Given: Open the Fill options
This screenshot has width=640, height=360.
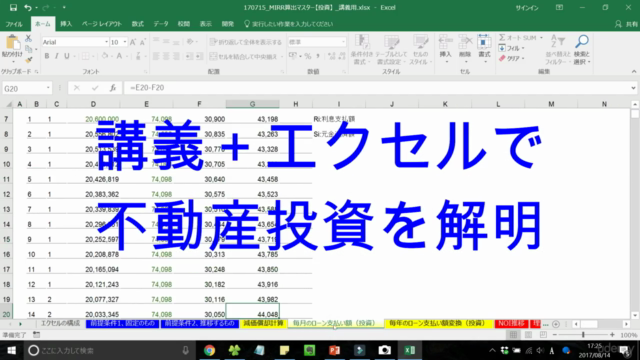Looking at the screenshot, I should pyautogui.click(x=511, y=48).
